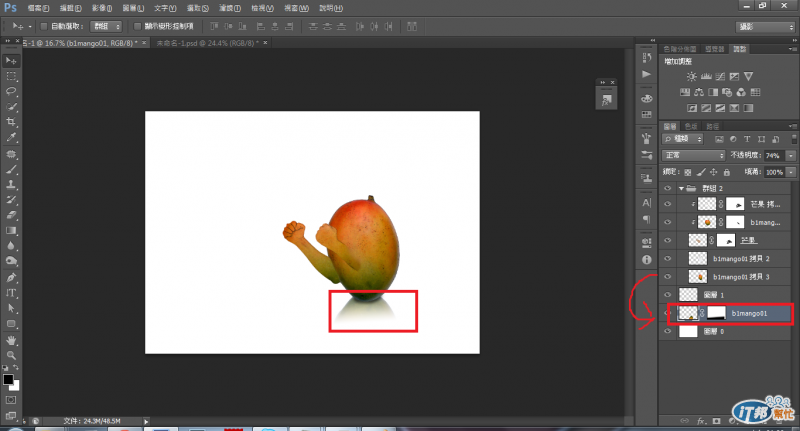The width and height of the screenshot is (800, 431).
Task: Hide the 圖層 0 layer
Action: pos(668,332)
